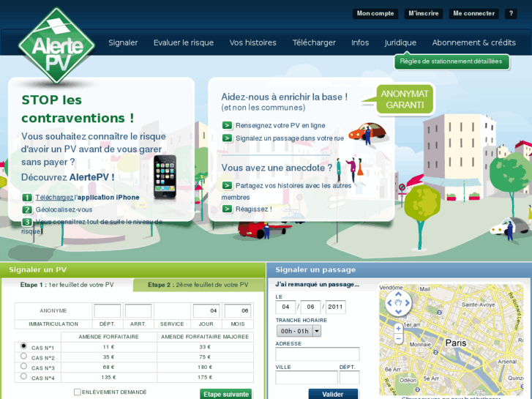Click arrow icon beside Partagez vos histoires

[x=227, y=186]
